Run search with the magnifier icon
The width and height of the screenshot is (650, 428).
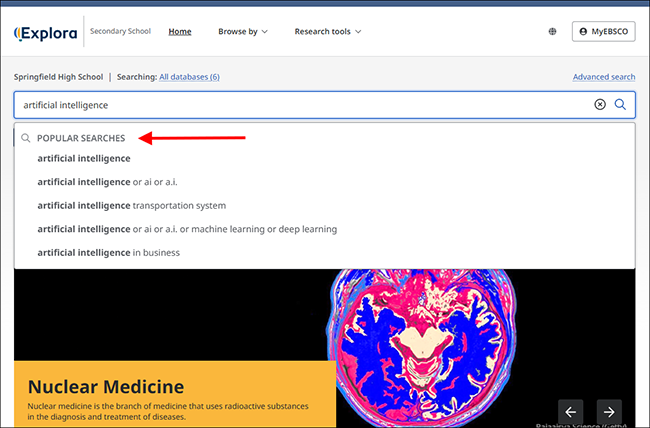(620, 105)
